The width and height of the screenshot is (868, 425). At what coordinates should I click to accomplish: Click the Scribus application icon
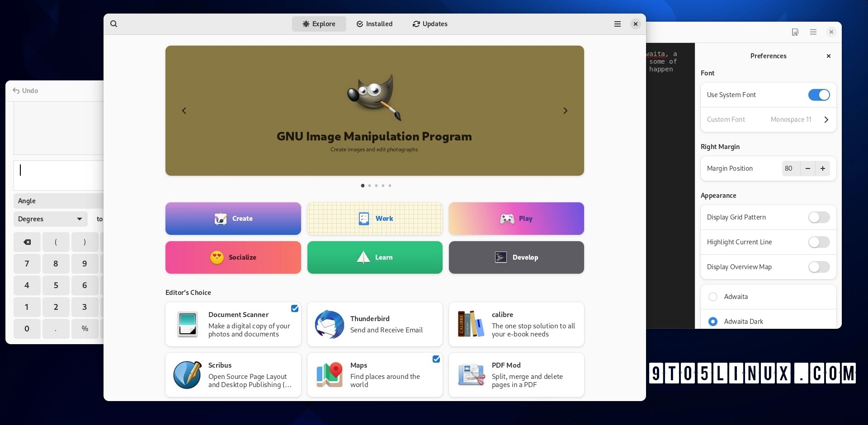coord(187,374)
